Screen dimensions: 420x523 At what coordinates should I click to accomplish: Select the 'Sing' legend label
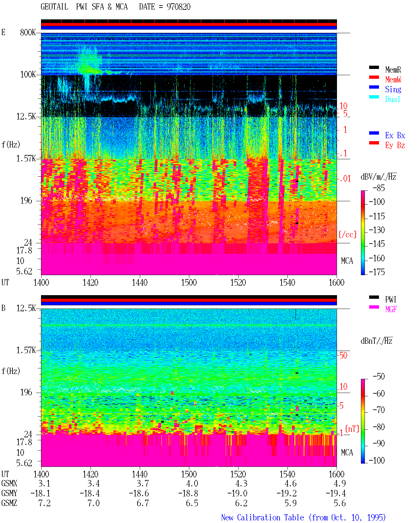pos(393,89)
